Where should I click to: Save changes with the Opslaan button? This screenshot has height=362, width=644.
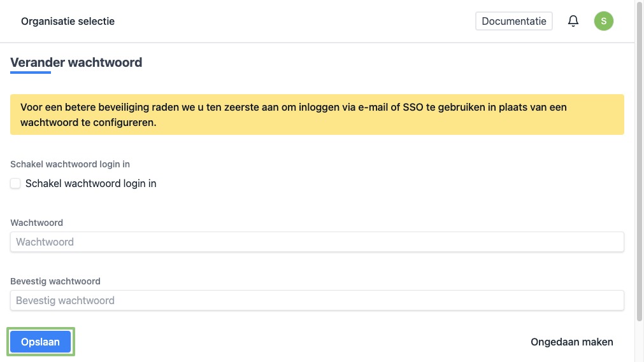41,342
